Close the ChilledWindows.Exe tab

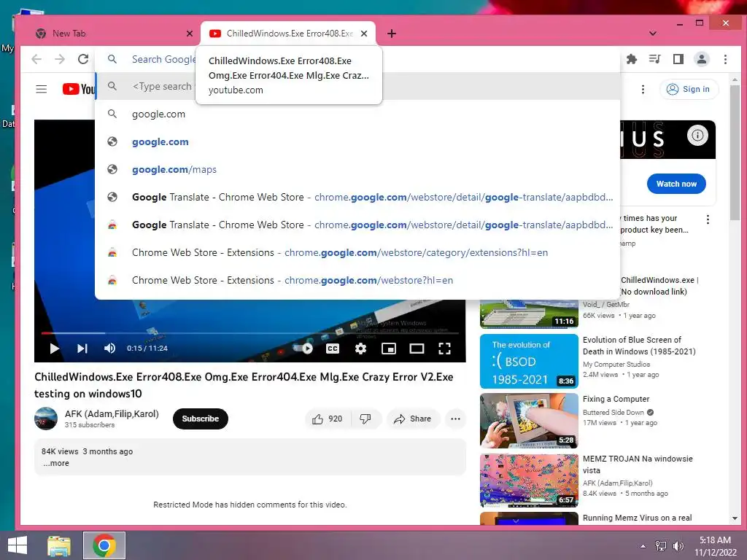pyautogui.click(x=364, y=34)
